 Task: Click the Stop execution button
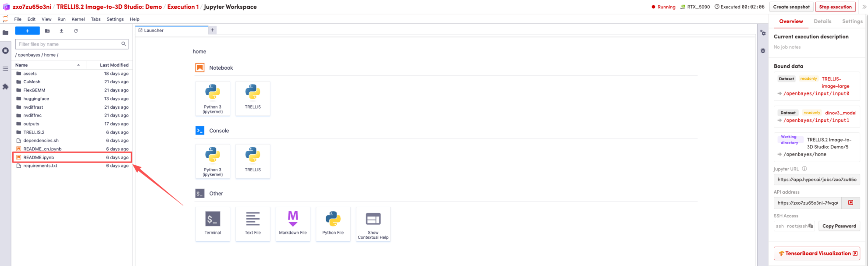[835, 7]
